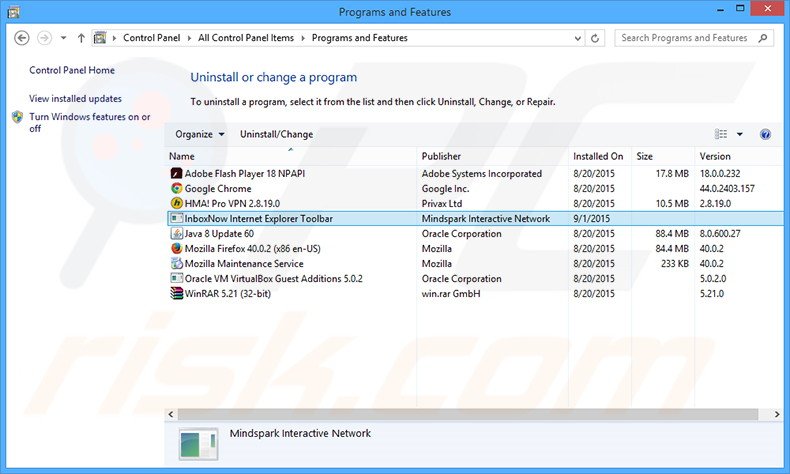Click the Google Chrome icon
Screen dimensions: 790x474
click(x=176, y=188)
